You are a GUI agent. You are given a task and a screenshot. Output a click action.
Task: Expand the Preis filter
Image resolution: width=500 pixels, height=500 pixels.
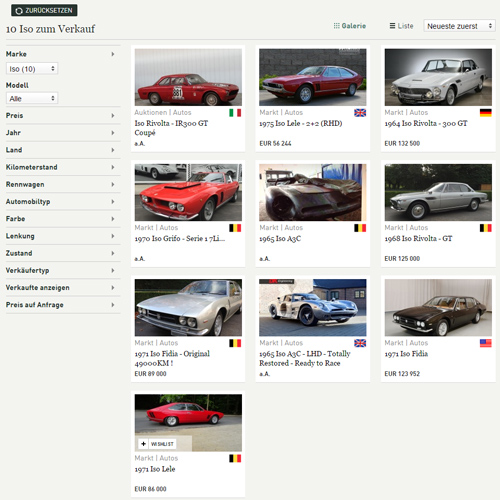[x=63, y=115]
